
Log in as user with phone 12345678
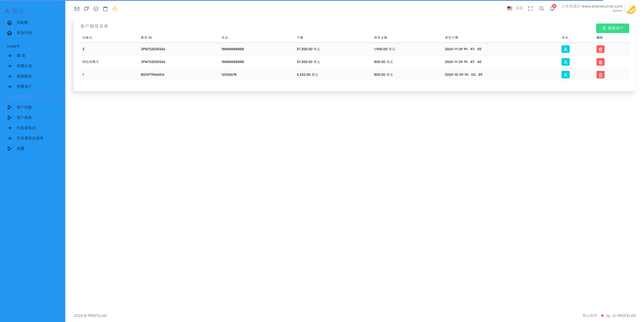coord(565,75)
